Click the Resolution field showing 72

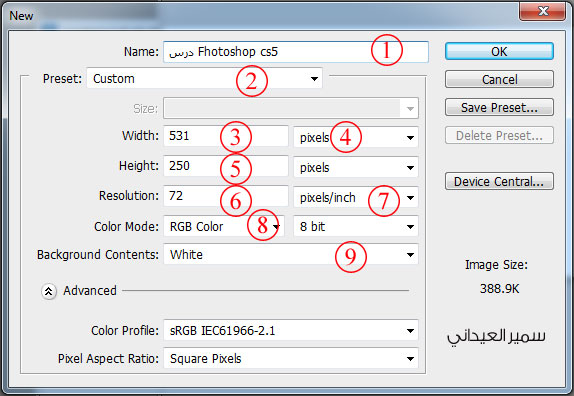click(226, 196)
